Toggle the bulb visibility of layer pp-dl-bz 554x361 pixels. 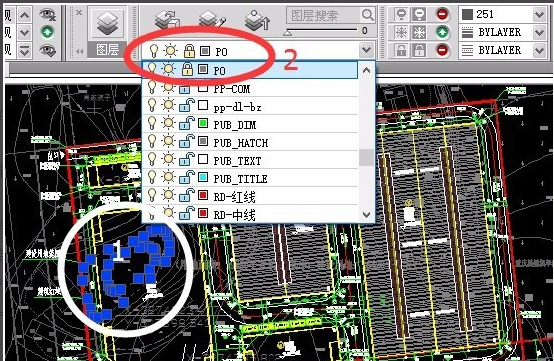click(x=152, y=105)
